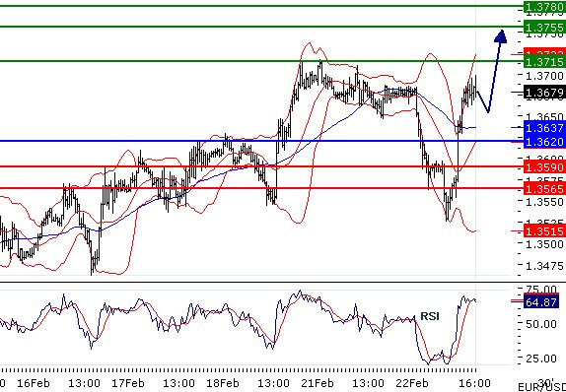Click the 1.3755 green resistance label
The image size is (566, 392).
tap(544, 27)
